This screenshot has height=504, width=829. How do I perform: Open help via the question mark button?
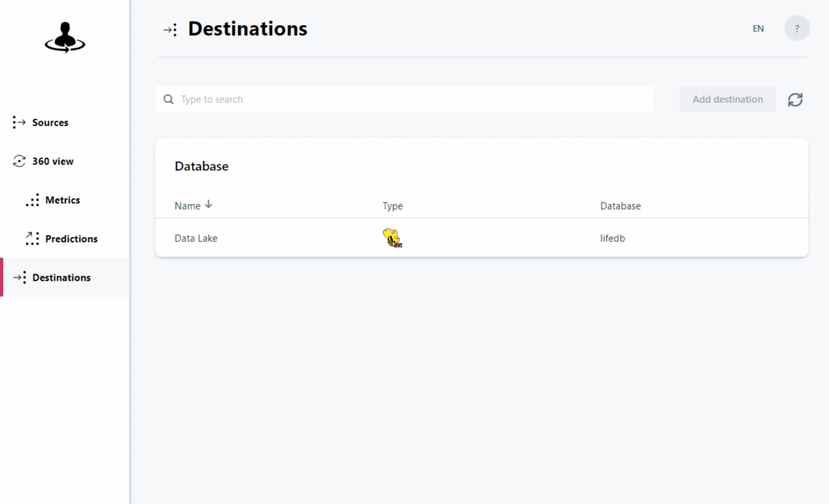(x=797, y=28)
